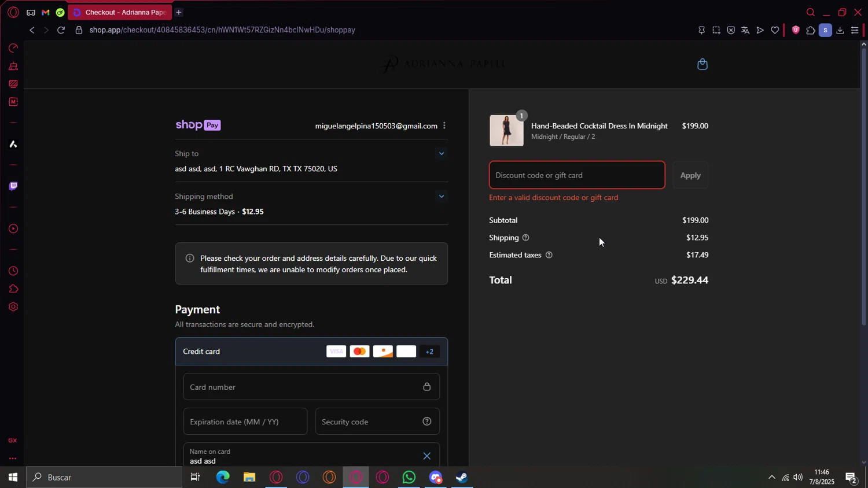Click the cocktail dress thumbnail
Screen dimensions: 868x488
click(506, 130)
